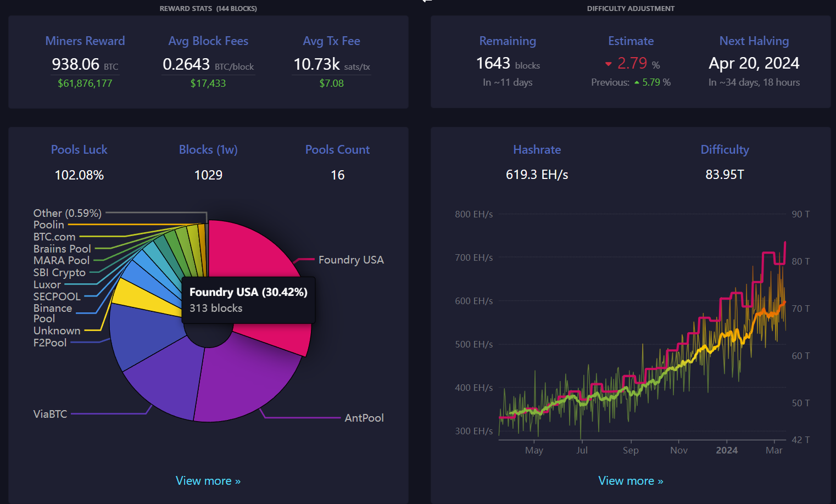836x504 pixels.
Task: Select the Other (0.59%) label
Action: [x=68, y=213]
